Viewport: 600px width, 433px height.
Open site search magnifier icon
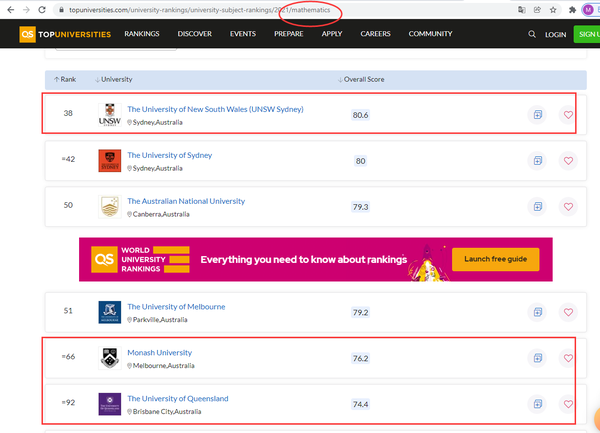pyautogui.click(x=532, y=34)
